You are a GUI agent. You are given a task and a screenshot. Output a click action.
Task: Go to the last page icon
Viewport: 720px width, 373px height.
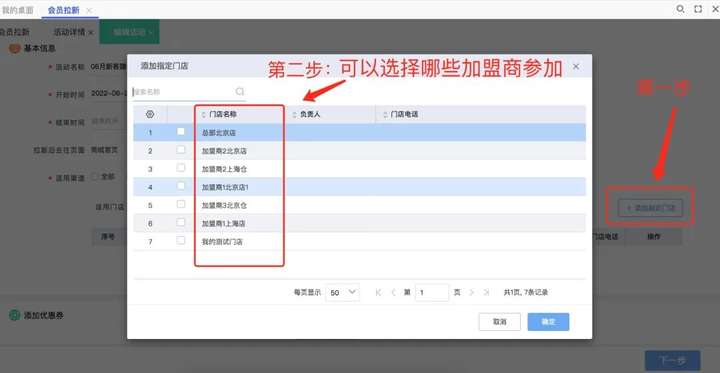487,292
